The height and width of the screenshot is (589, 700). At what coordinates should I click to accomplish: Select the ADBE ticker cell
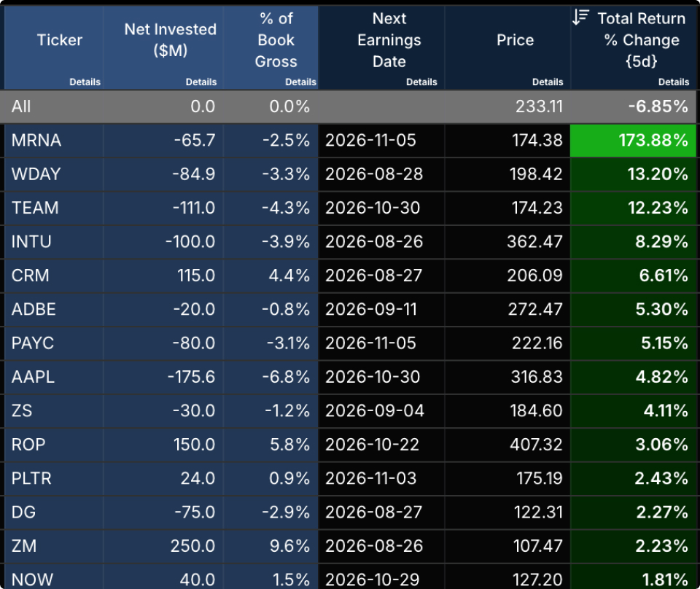(54, 310)
